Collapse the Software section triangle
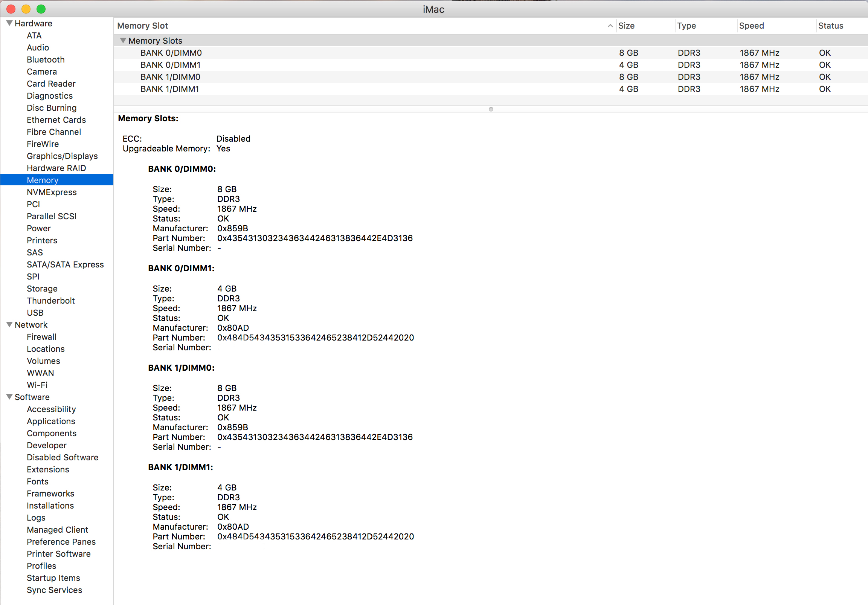The width and height of the screenshot is (868, 605). click(x=9, y=397)
